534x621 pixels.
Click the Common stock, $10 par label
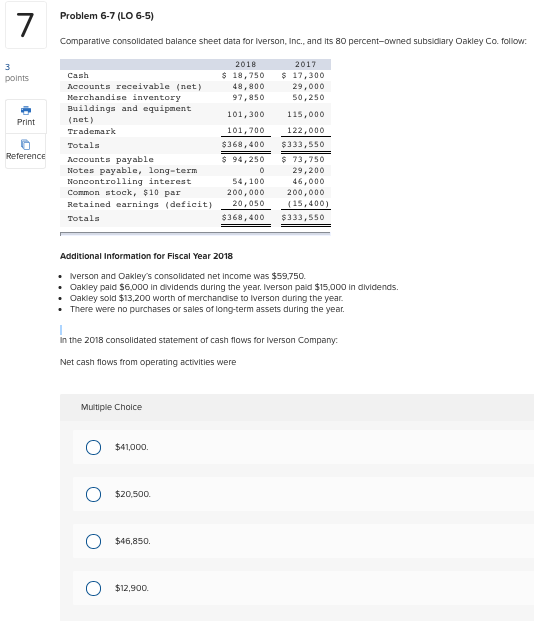point(124,192)
